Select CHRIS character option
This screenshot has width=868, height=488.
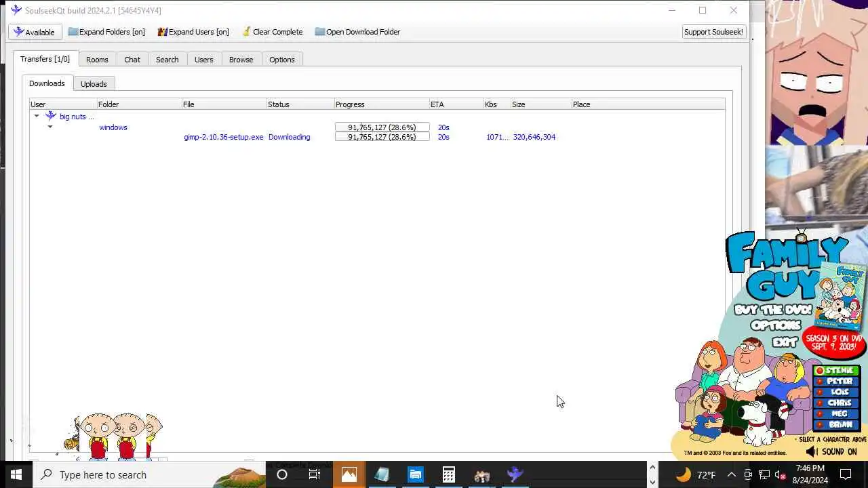[x=837, y=403]
